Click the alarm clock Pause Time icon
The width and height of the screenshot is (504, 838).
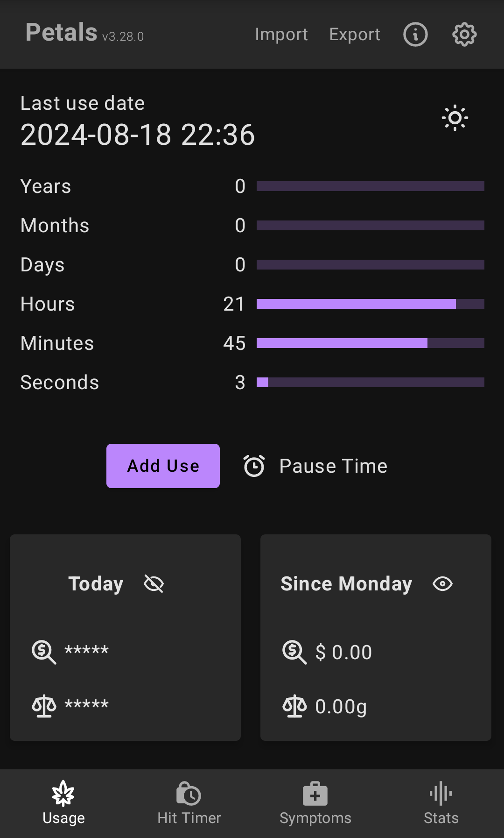coord(254,466)
